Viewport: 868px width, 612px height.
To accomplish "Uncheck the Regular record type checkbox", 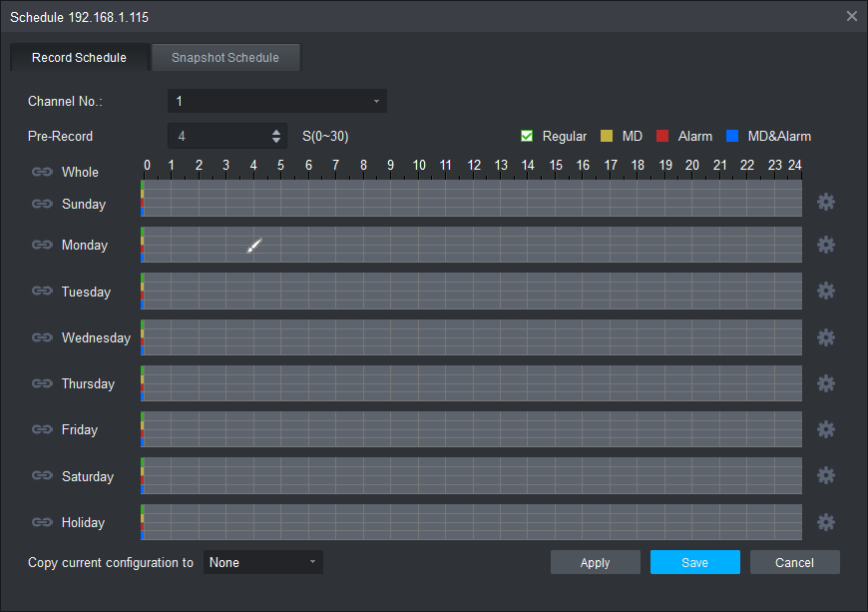I will (527, 136).
